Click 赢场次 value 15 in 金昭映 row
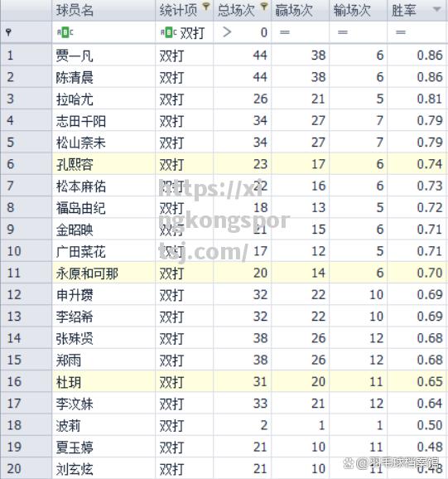The width and height of the screenshot is (448, 479). pos(318,230)
